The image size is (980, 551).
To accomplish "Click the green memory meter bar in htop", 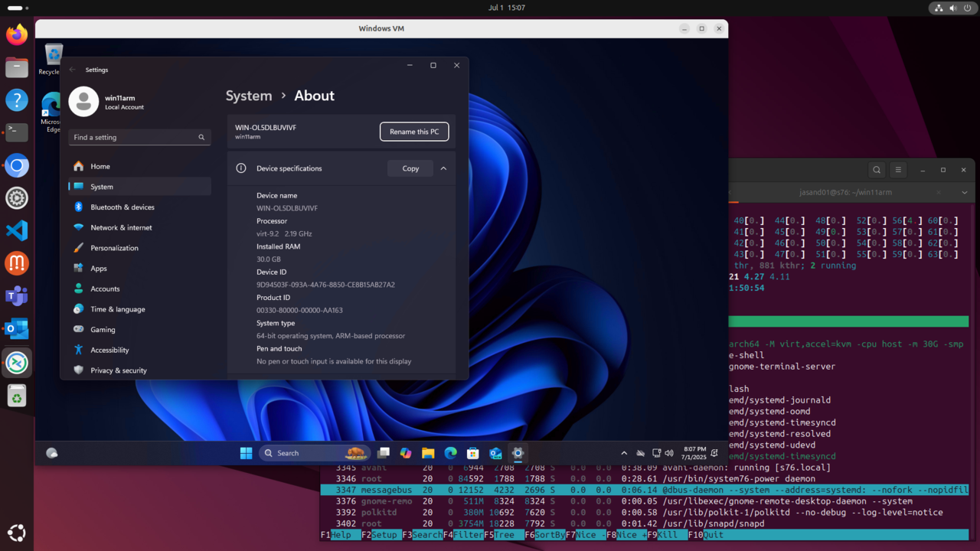I will click(x=848, y=321).
